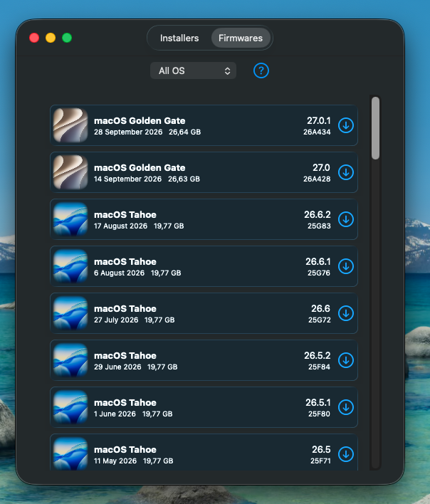This screenshot has width=430, height=504.
Task: Download macOS Tahoe 26.6 build 25G72
Action: (x=346, y=313)
